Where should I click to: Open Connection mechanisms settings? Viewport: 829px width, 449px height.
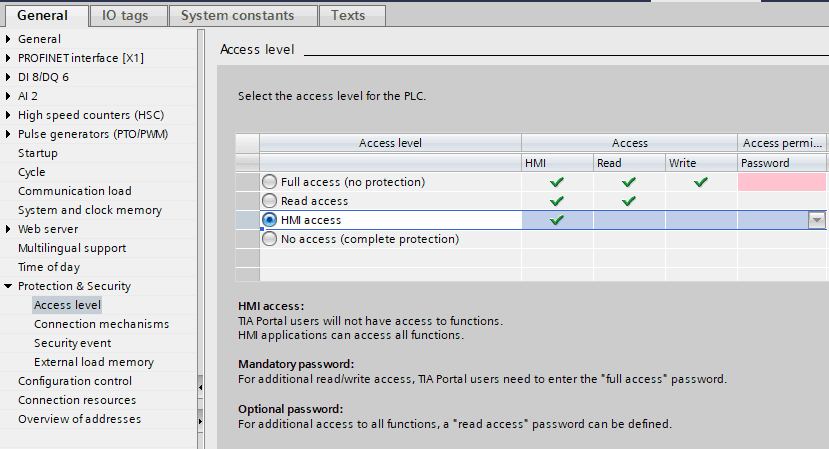click(101, 324)
